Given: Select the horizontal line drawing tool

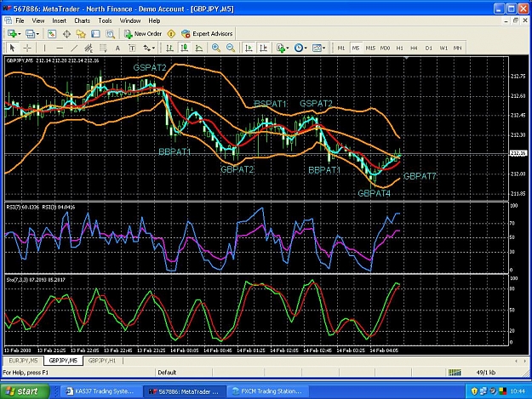Looking at the screenshot, I should coord(60,48).
